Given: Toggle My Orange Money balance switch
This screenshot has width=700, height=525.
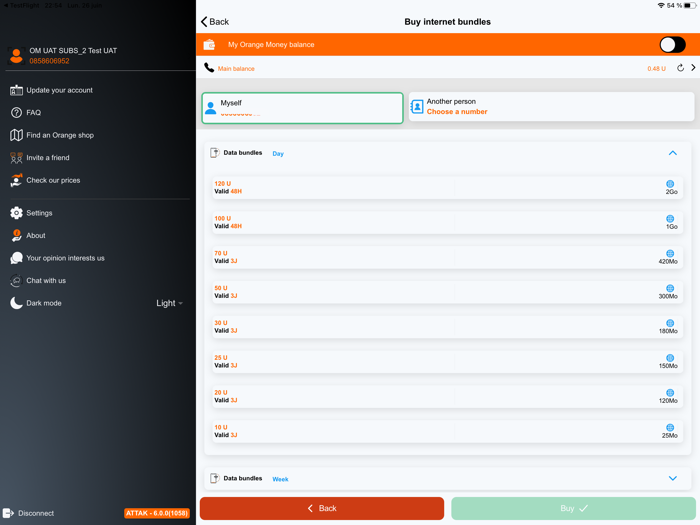Looking at the screenshot, I should click(x=672, y=45).
